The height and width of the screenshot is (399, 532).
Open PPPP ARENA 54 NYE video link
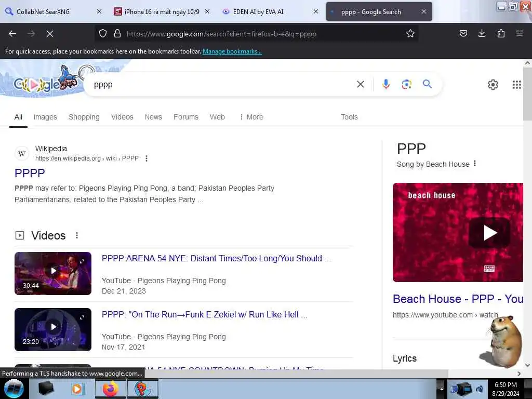pyautogui.click(x=217, y=259)
